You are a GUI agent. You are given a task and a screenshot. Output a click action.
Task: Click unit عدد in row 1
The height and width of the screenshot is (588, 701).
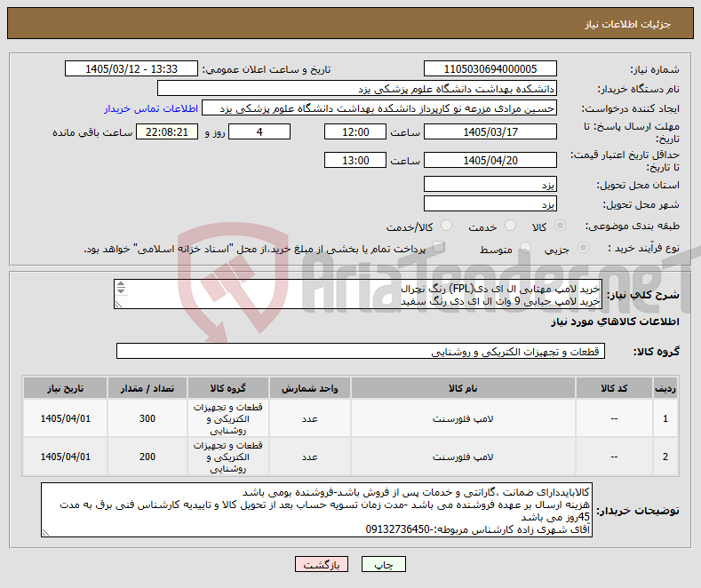(x=310, y=418)
